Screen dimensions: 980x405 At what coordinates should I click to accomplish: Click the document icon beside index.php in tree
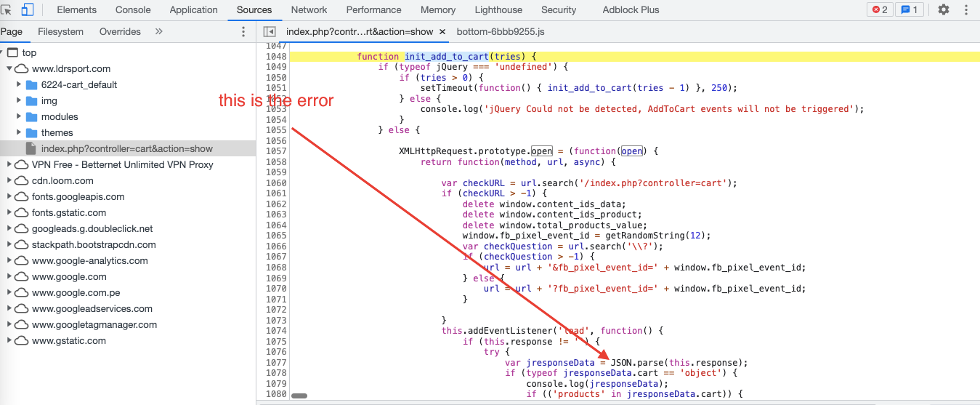31,148
